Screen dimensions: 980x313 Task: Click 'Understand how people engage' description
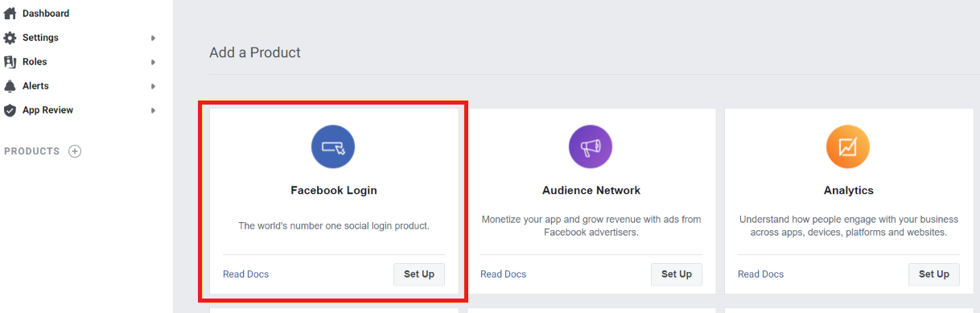849,225
